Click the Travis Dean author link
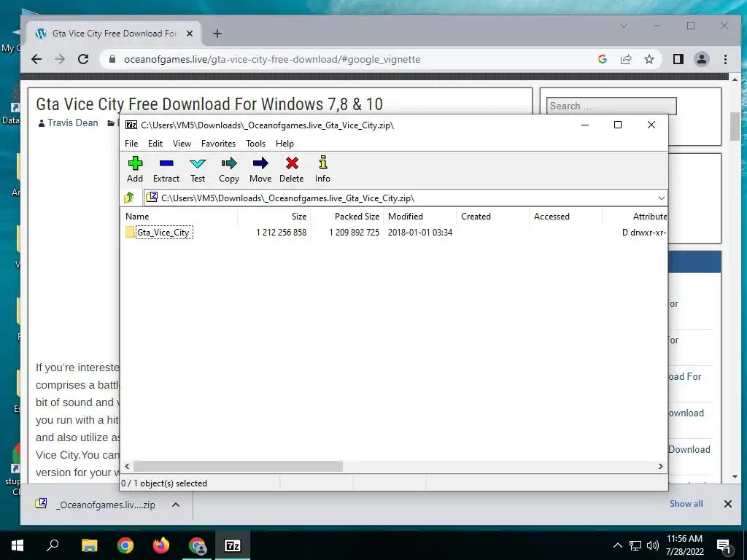747x560 pixels. coord(73,122)
